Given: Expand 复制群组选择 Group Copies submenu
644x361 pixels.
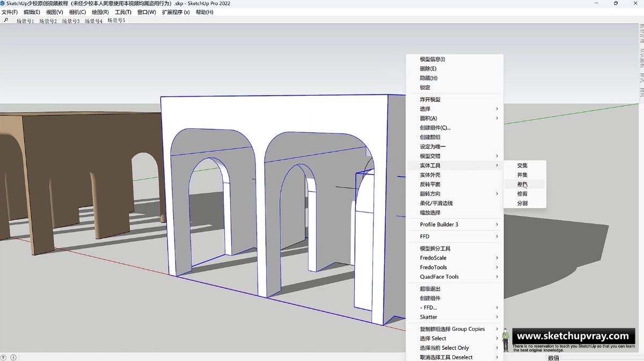Looking at the screenshot, I should pyautogui.click(x=455, y=329).
